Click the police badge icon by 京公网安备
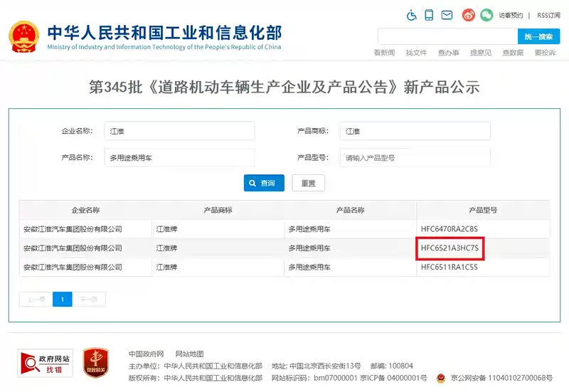Image resolution: width=569 pixels, height=392 pixels. click(x=441, y=378)
